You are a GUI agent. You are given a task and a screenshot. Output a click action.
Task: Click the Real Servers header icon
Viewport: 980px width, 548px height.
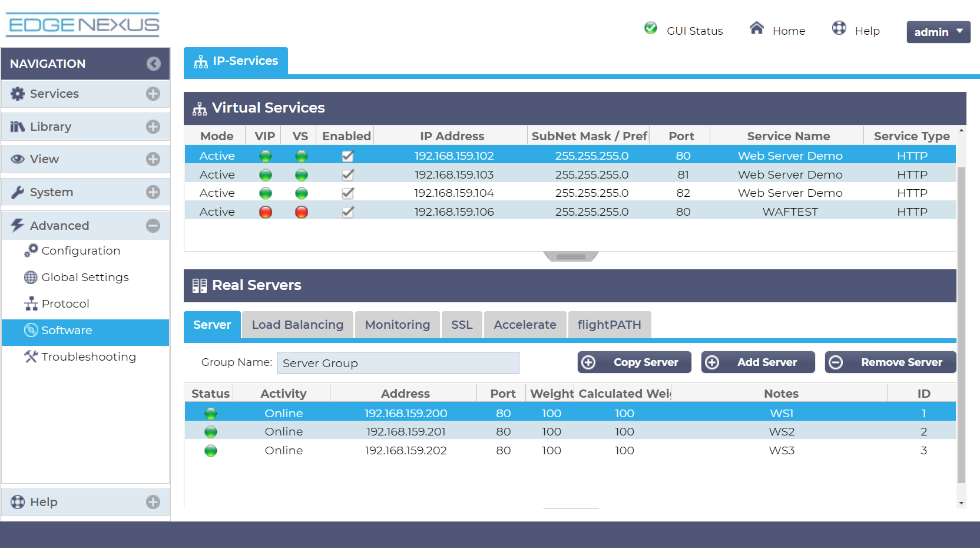200,286
